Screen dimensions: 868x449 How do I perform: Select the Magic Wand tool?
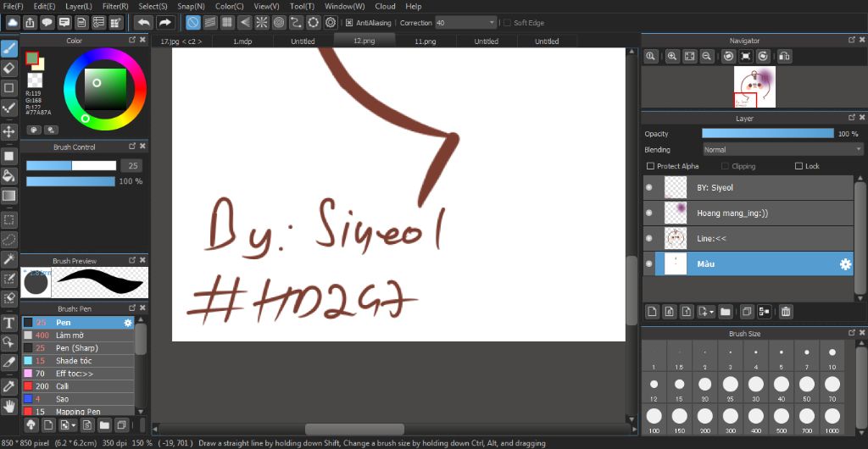[x=8, y=258]
